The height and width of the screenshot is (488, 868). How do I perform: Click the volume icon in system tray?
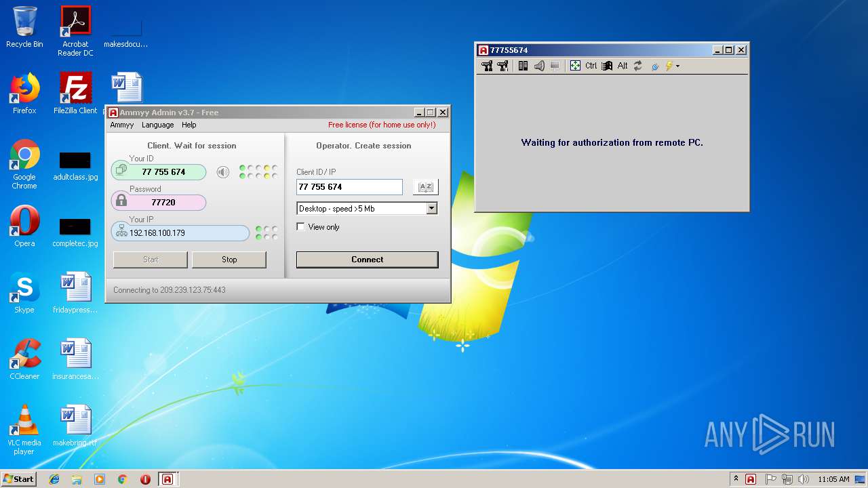tap(804, 479)
